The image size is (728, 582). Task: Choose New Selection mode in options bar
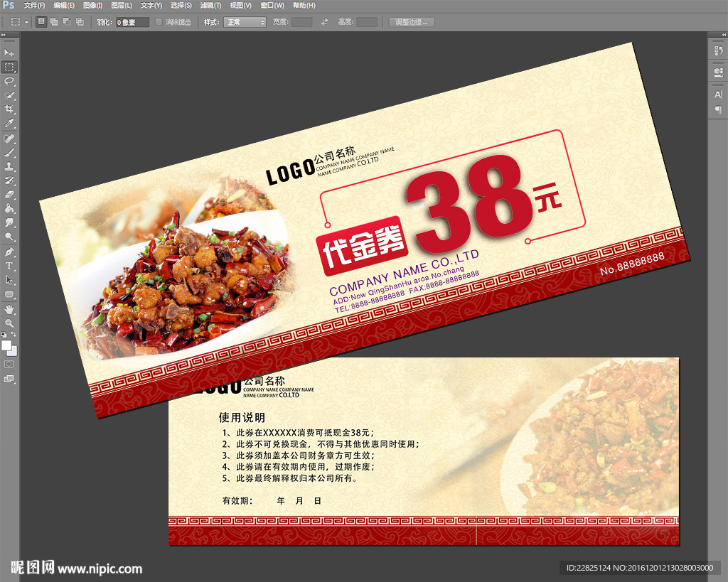click(41, 22)
